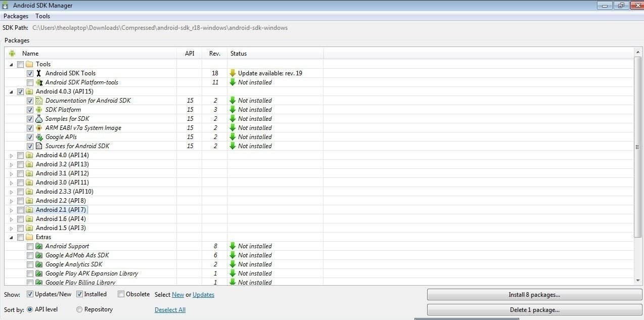Click the Rev. column header
This screenshot has height=320, width=644.
[x=215, y=53]
